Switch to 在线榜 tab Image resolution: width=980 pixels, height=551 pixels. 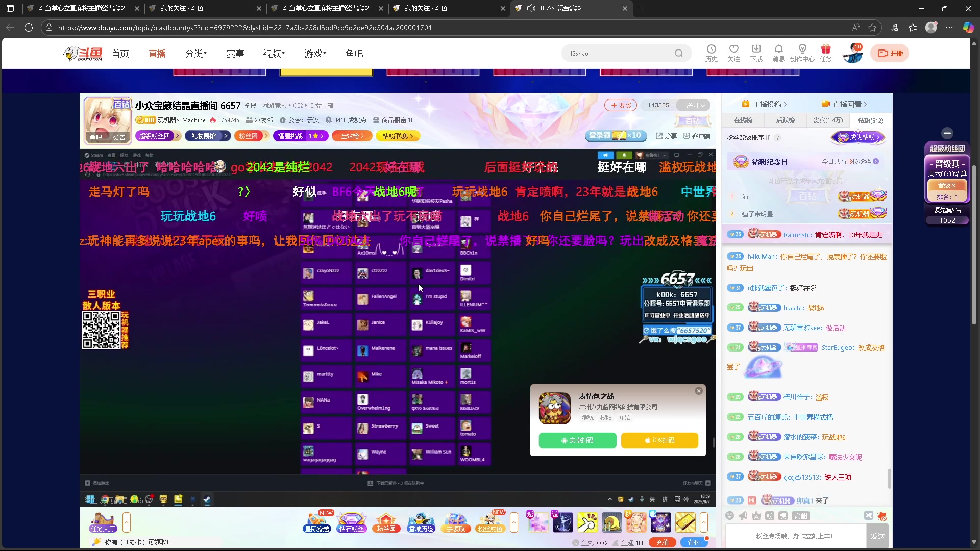743,120
